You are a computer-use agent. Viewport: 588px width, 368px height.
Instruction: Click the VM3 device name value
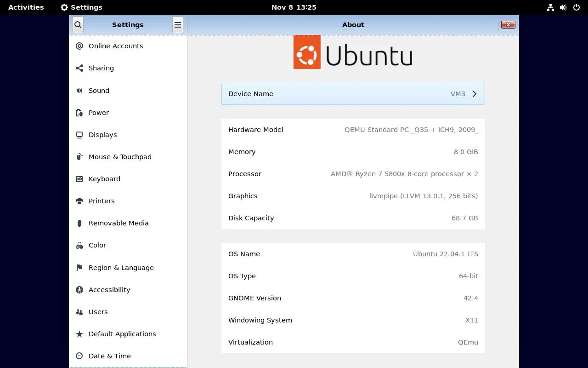tap(458, 94)
